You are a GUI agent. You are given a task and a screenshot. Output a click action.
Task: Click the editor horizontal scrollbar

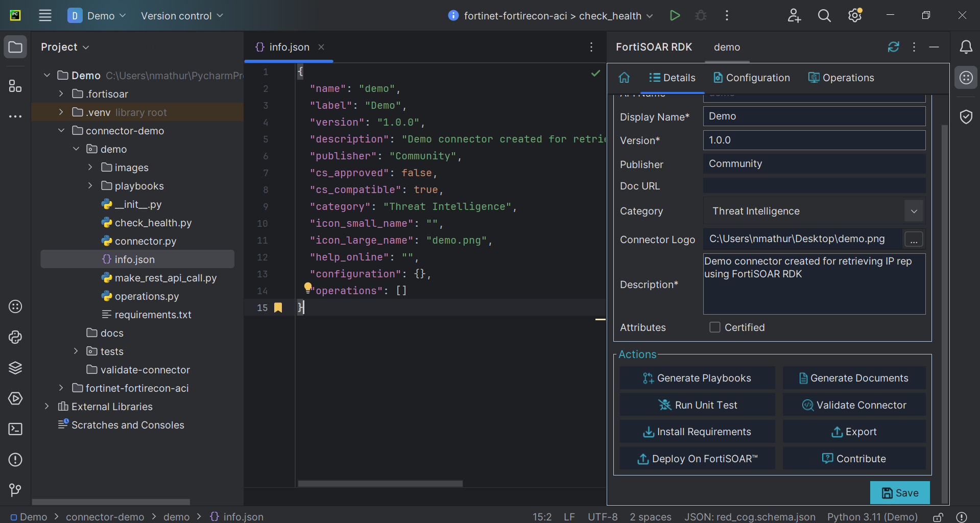pos(380,483)
